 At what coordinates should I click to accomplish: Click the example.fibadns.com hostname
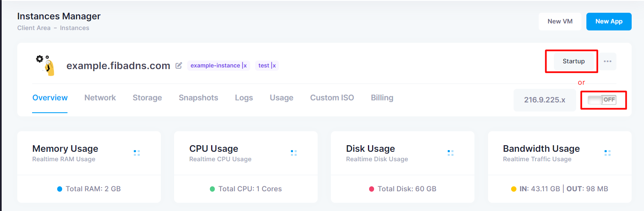click(x=119, y=66)
